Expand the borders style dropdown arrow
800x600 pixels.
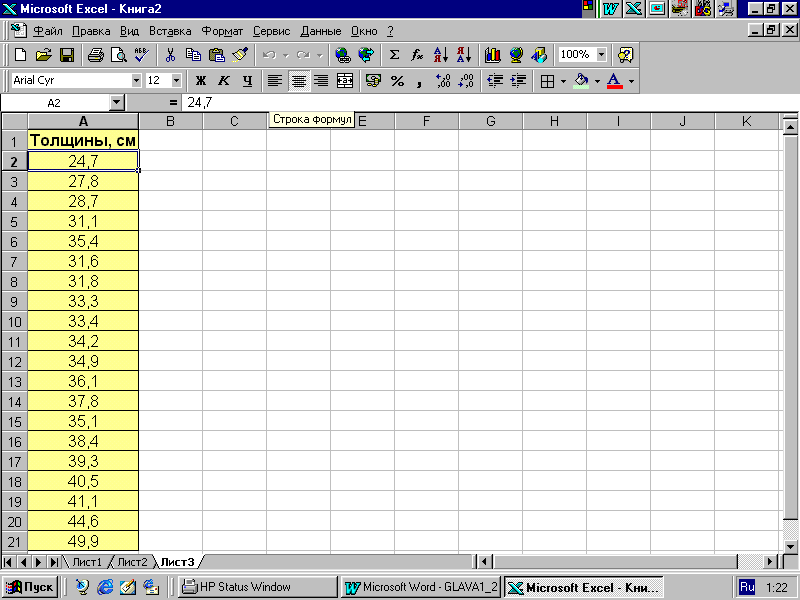(x=563, y=81)
